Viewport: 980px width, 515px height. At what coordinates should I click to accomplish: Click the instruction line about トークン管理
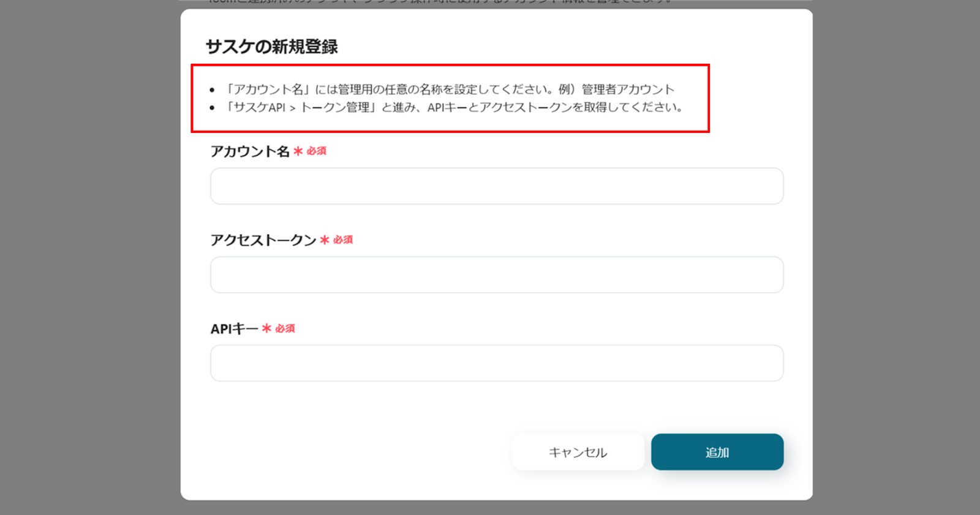coord(454,107)
